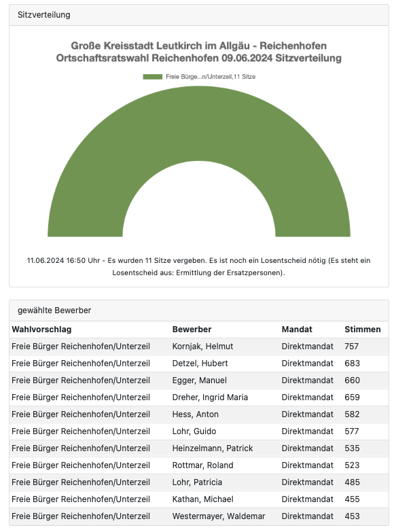Click the Sitzverteilung panel header

pos(199,15)
